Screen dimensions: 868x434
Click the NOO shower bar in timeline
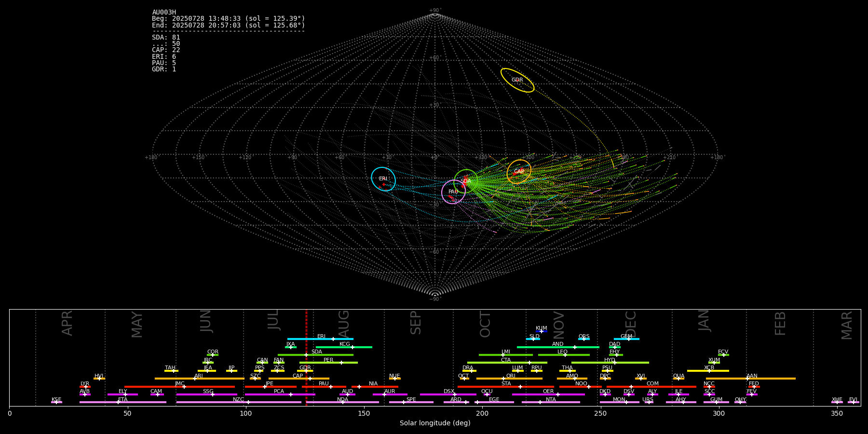(581, 386)
